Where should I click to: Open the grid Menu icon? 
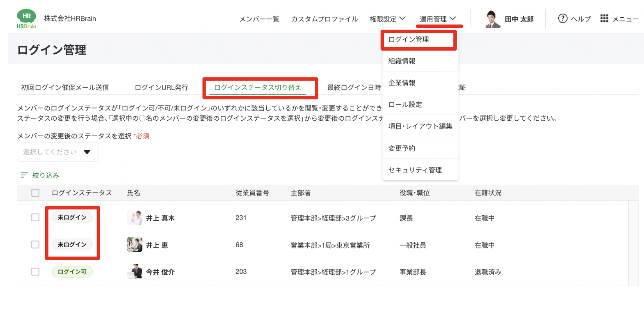(x=604, y=18)
